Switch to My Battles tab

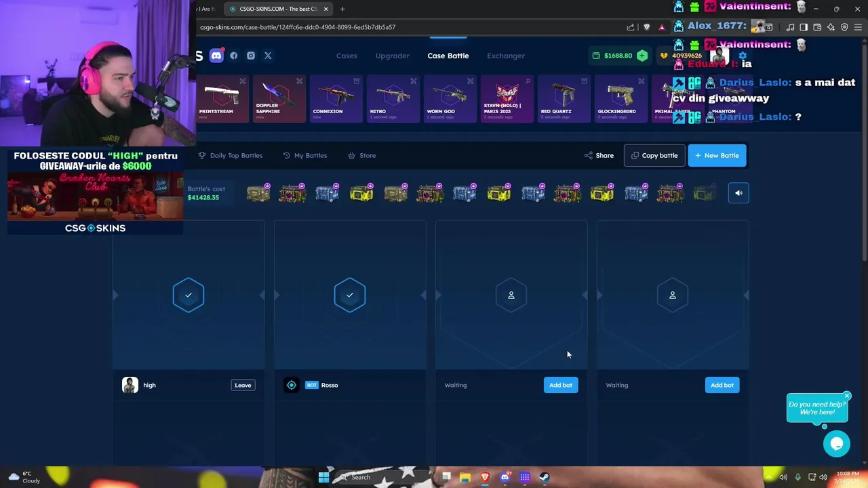coord(305,155)
